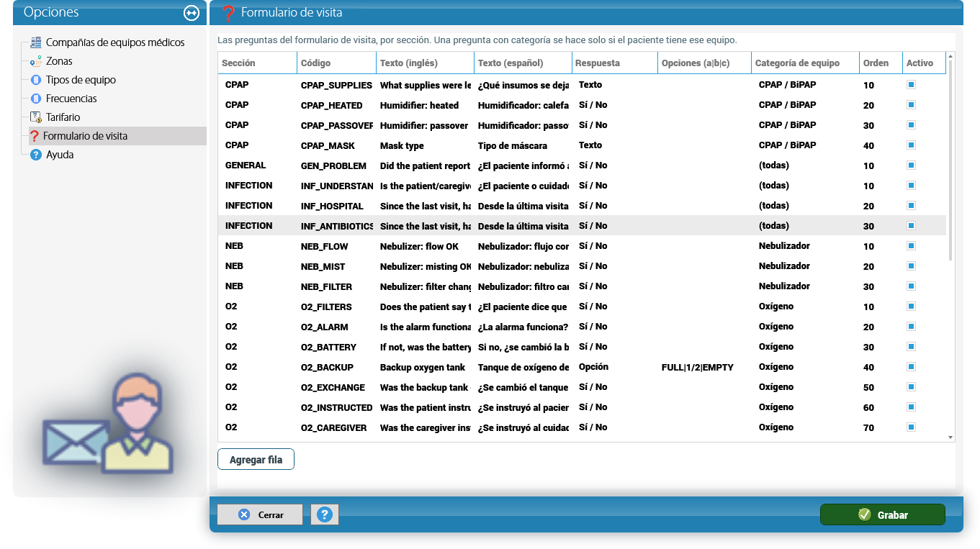
Task: Click the O2_BATTERY code cell
Action: (337, 347)
